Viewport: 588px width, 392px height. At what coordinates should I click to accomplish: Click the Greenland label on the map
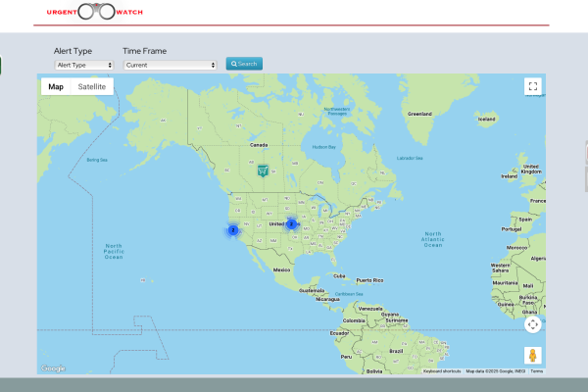(419, 113)
